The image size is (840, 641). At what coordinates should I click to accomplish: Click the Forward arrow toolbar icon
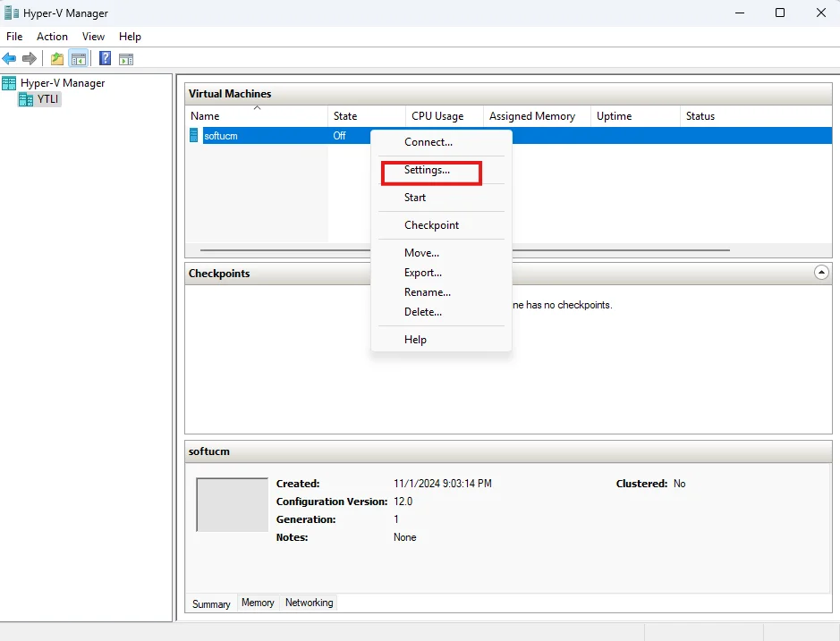tap(30, 58)
